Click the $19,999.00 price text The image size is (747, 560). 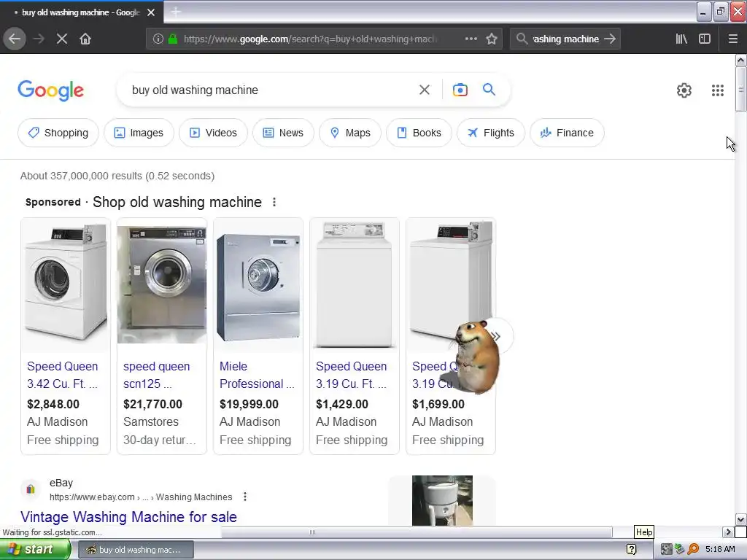click(249, 404)
